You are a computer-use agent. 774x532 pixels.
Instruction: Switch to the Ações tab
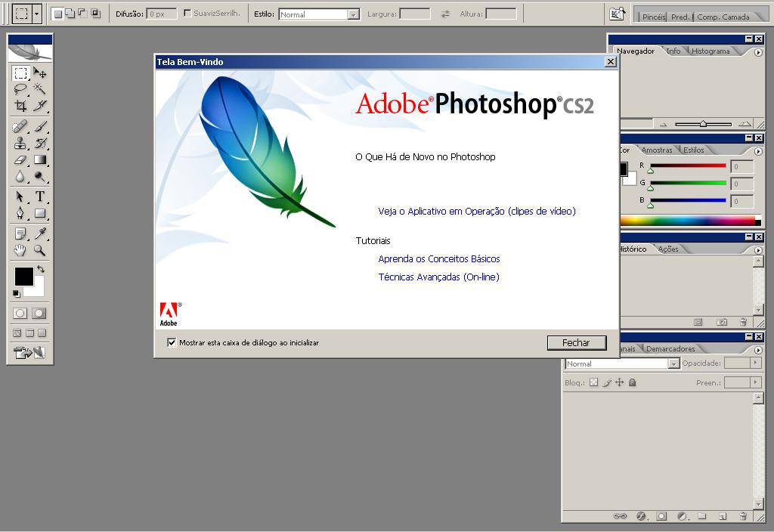pos(668,249)
